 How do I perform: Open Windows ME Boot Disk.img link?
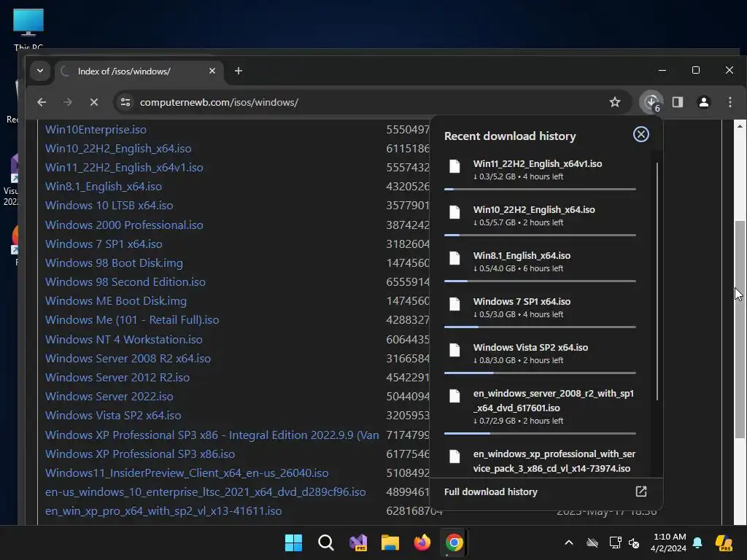click(x=116, y=301)
